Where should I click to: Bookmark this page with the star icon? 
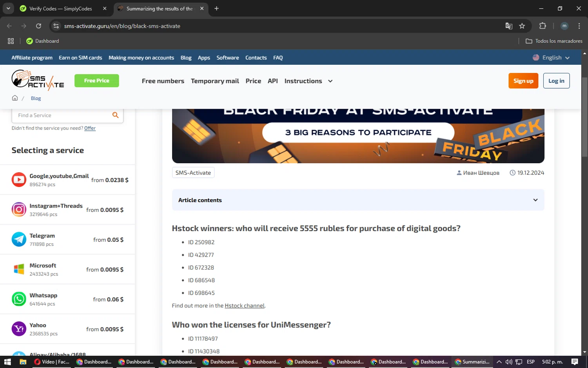522,26
